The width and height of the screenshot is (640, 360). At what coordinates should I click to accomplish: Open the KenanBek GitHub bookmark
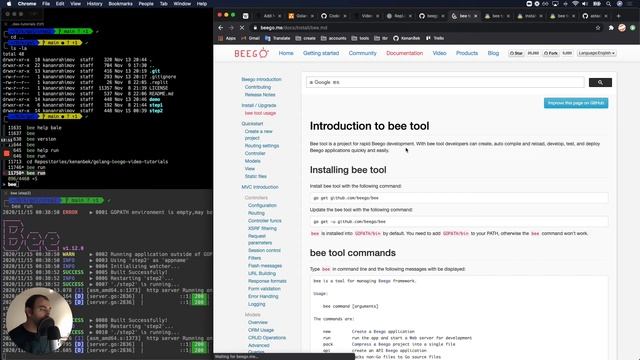point(407,38)
